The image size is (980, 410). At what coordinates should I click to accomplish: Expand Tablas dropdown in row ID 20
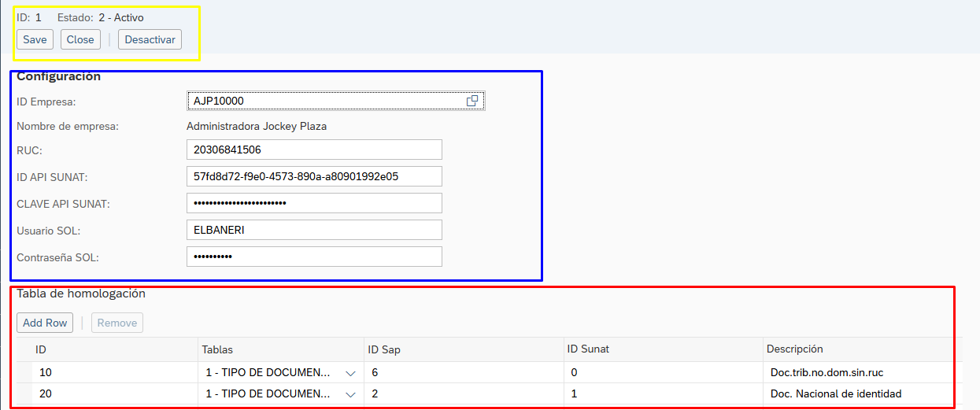[x=350, y=394]
